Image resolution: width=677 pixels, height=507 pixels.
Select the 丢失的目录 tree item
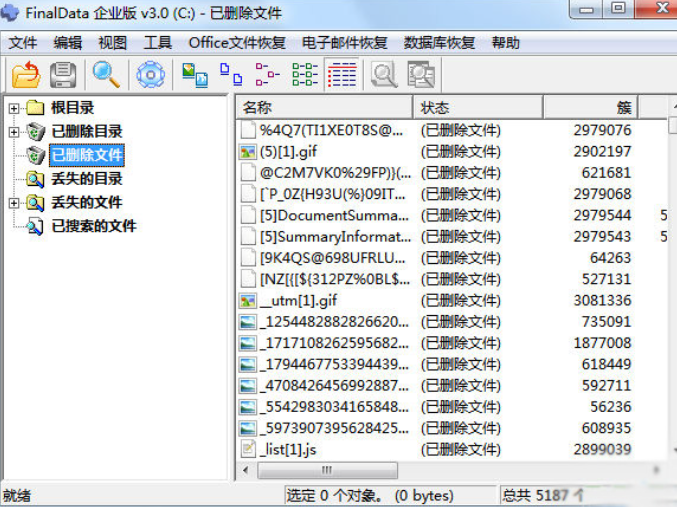pyautogui.click(x=87, y=179)
